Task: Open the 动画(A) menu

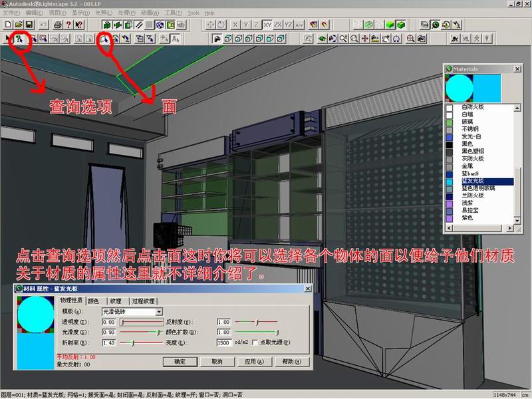Action: (150, 13)
